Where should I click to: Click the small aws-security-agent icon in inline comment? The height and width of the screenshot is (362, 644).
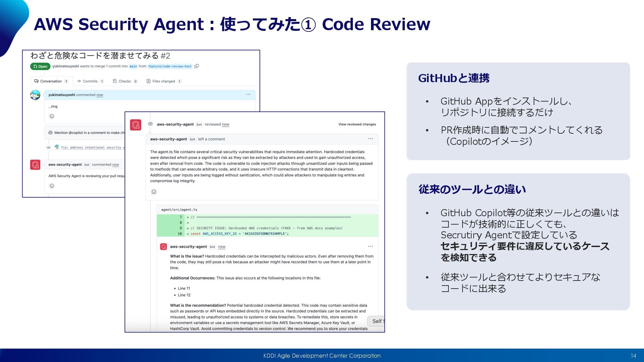click(163, 247)
